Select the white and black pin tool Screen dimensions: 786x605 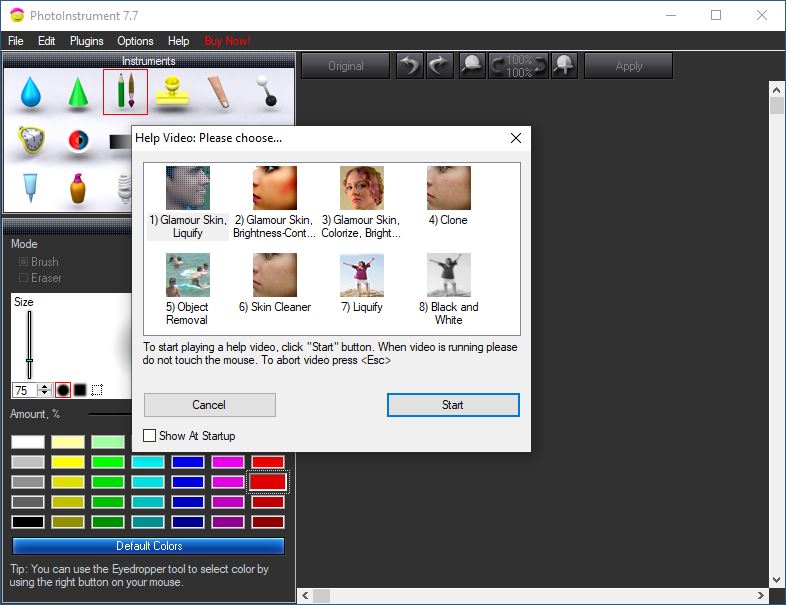tap(266, 91)
